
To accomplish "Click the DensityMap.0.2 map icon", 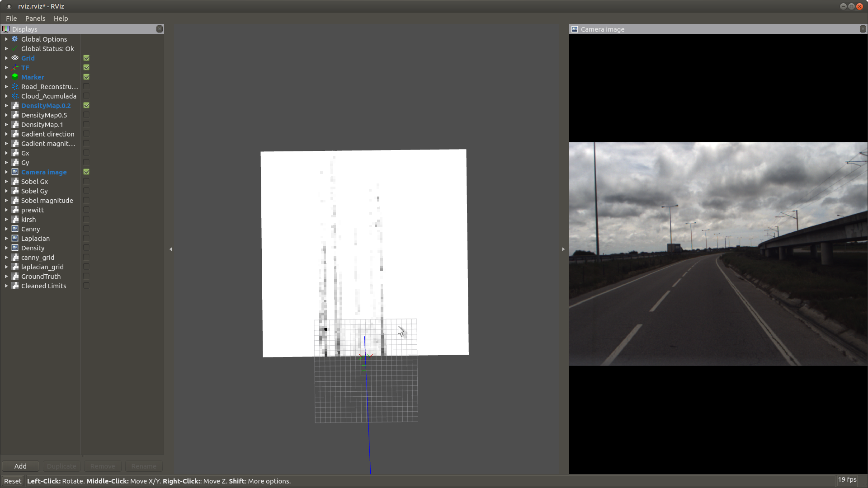I will pyautogui.click(x=15, y=105).
